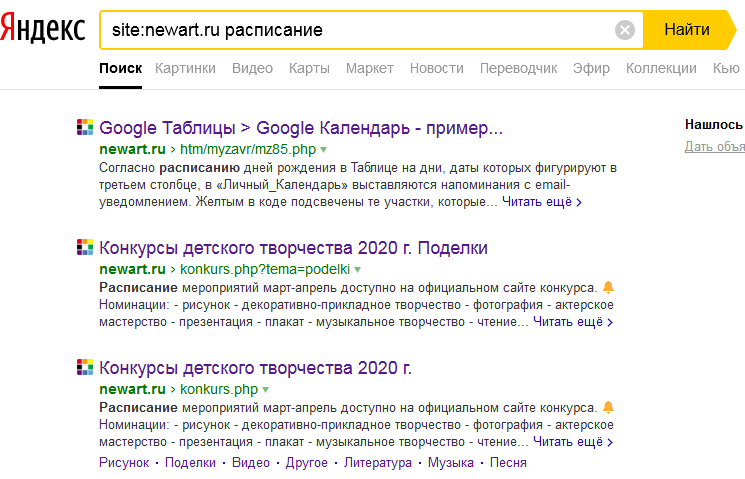Select the Поиск tab
The height and width of the screenshot is (479, 745).
pos(120,68)
